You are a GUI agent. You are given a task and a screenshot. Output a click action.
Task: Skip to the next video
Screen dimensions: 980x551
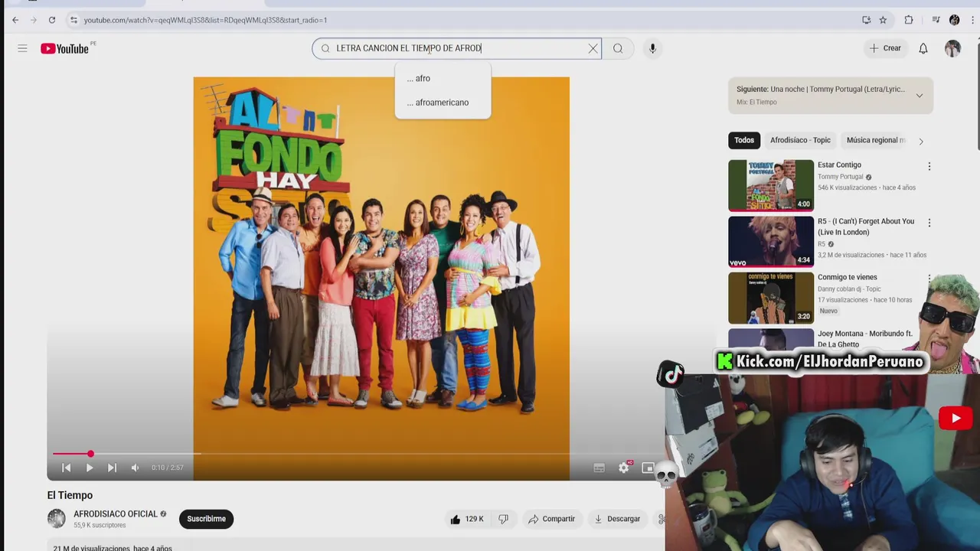[x=112, y=468]
